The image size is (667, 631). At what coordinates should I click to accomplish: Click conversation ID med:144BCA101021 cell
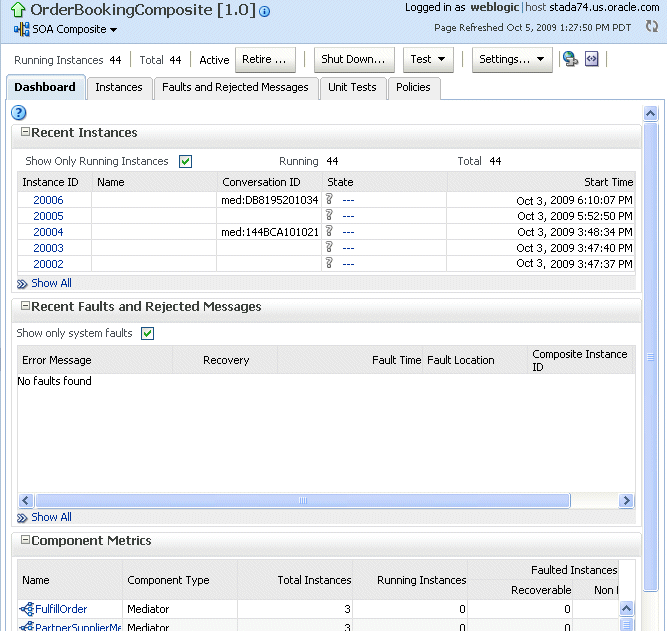(x=270, y=232)
